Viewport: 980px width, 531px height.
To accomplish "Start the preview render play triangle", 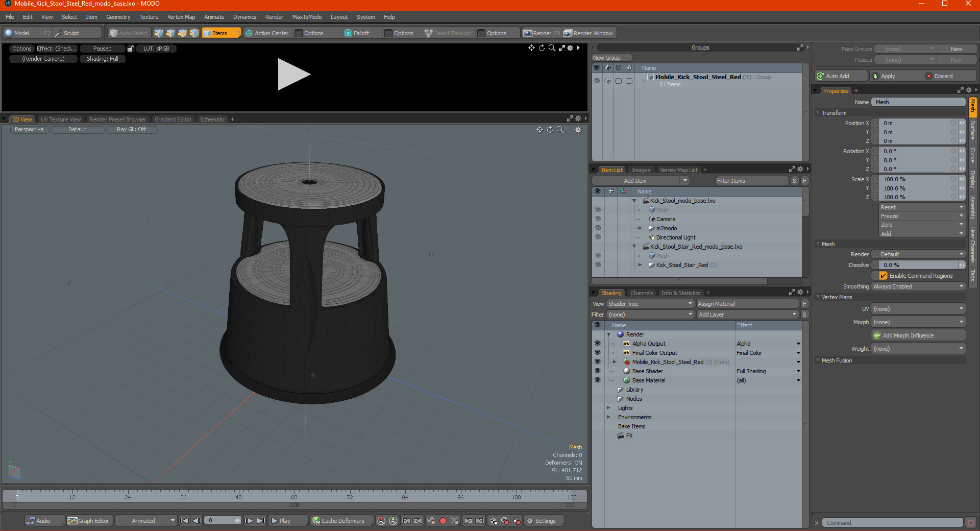I will 293,75.
